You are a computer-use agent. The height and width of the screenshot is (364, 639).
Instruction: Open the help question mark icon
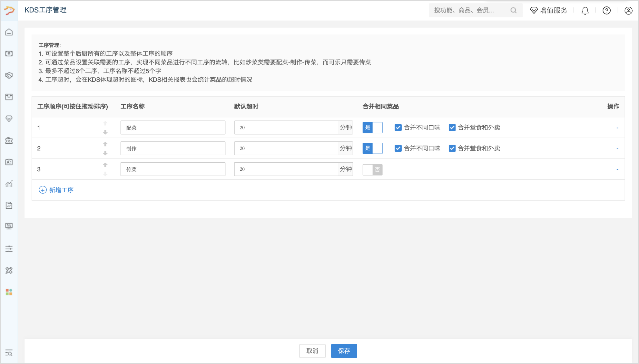point(606,11)
